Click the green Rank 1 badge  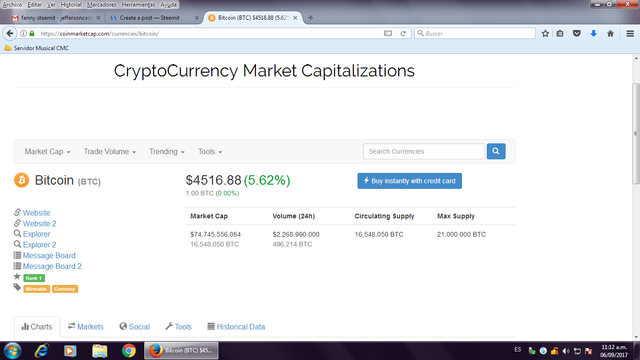[34, 278]
